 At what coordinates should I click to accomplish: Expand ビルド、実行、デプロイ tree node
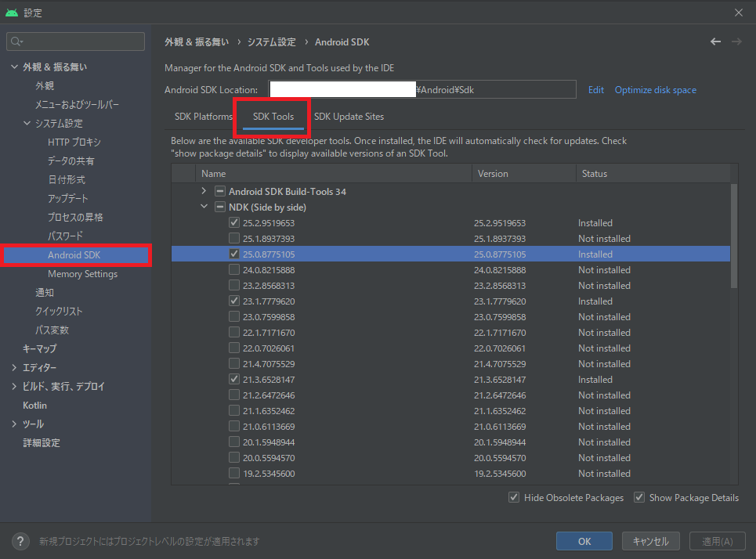14,386
